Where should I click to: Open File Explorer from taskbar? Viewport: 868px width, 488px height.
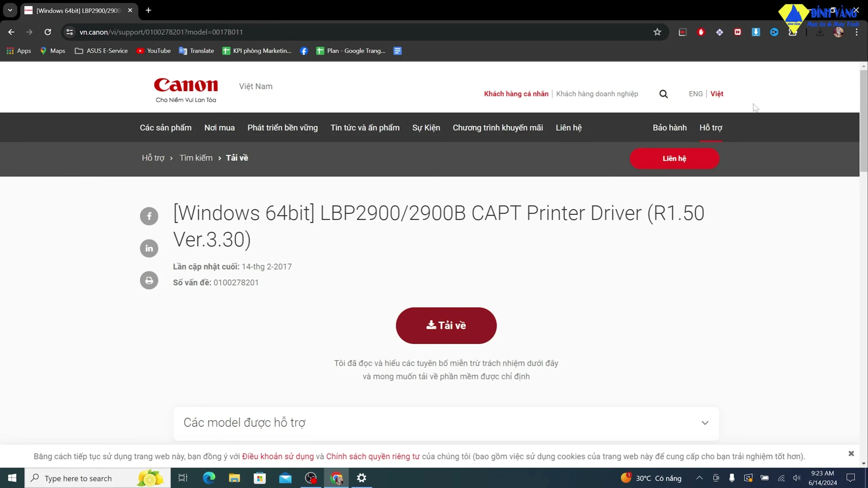234,478
